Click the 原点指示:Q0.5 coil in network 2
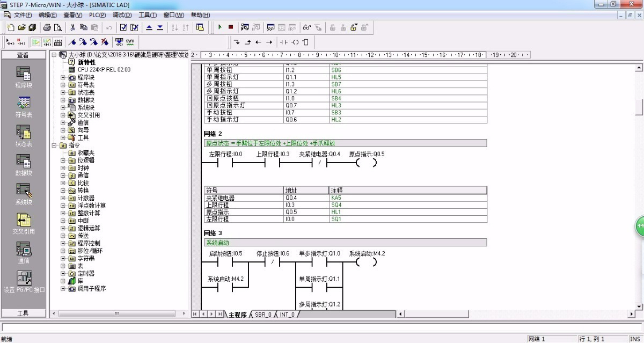The width and height of the screenshot is (644, 343). (367, 163)
